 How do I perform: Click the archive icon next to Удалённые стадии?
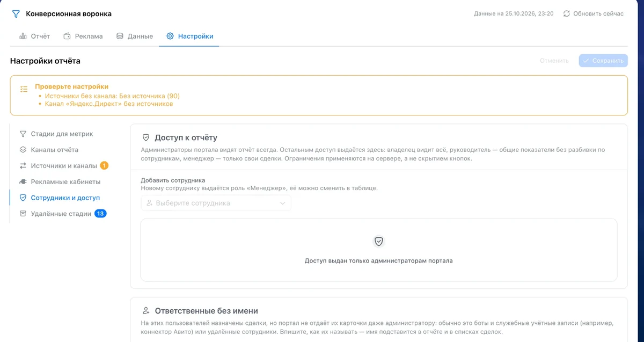[23, 214]
